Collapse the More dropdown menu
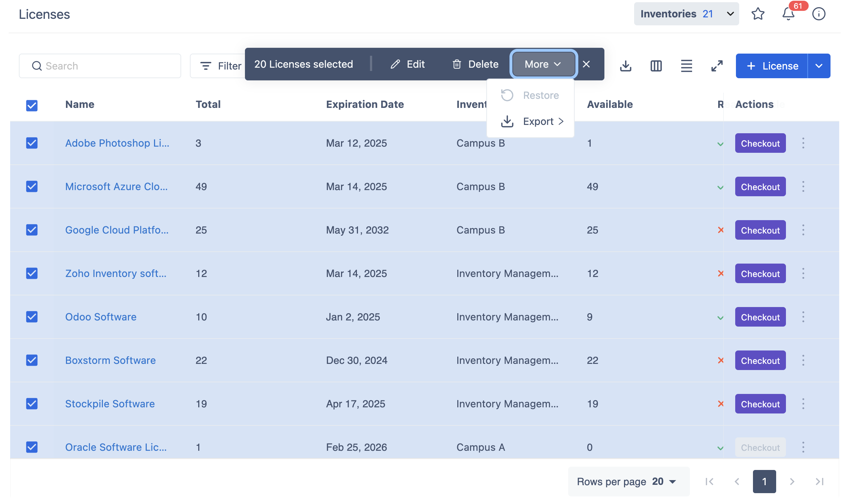845x504 pixels. point(543,64)
